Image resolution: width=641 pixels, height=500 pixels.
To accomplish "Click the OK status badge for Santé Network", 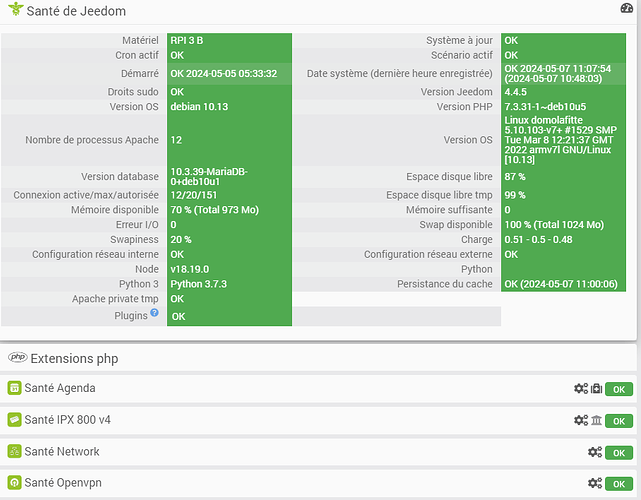I will tap(619, 452).
